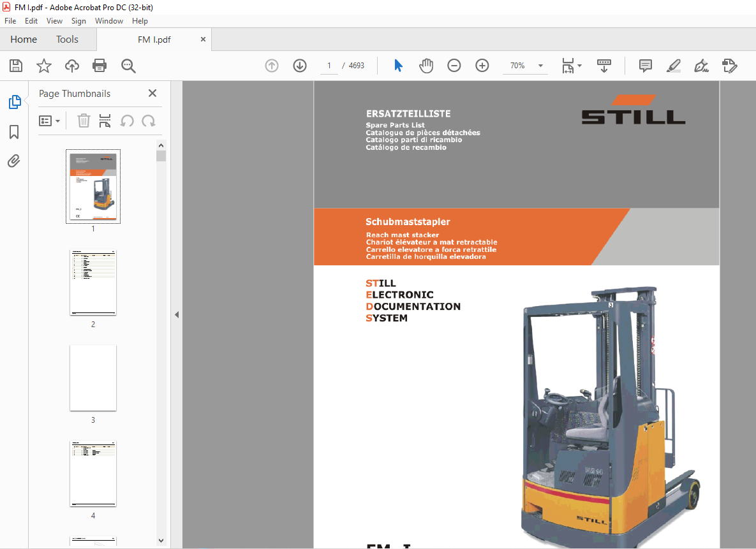756x549 pixels.
Task: Open the Sign document tool
Action: point(701,66)
